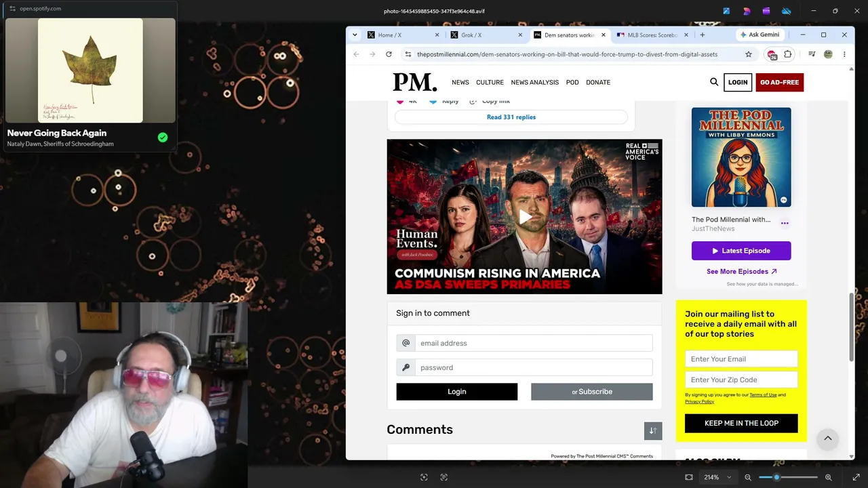Click the Pod Millennial podcast cover thumbnail
Screen dimensions: 868x488
coord(741,157)
